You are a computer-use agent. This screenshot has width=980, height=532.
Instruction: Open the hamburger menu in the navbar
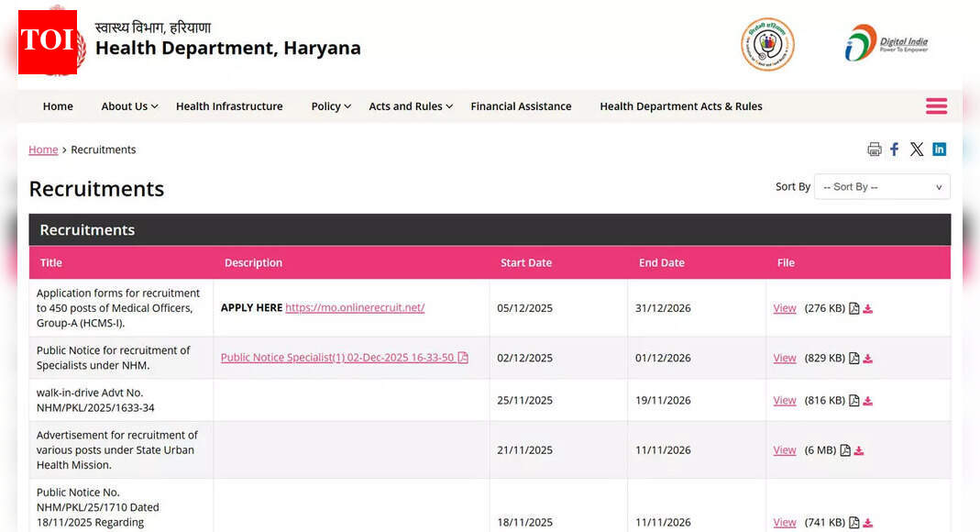936,106
